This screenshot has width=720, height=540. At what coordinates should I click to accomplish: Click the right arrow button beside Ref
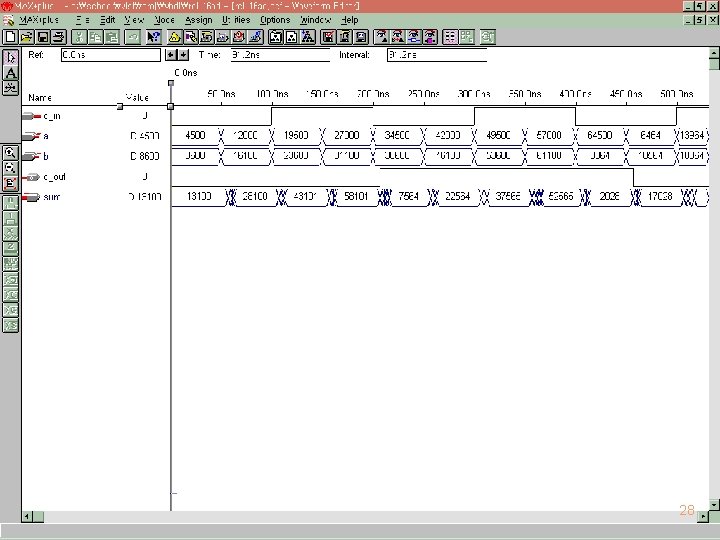coord(183,55)
